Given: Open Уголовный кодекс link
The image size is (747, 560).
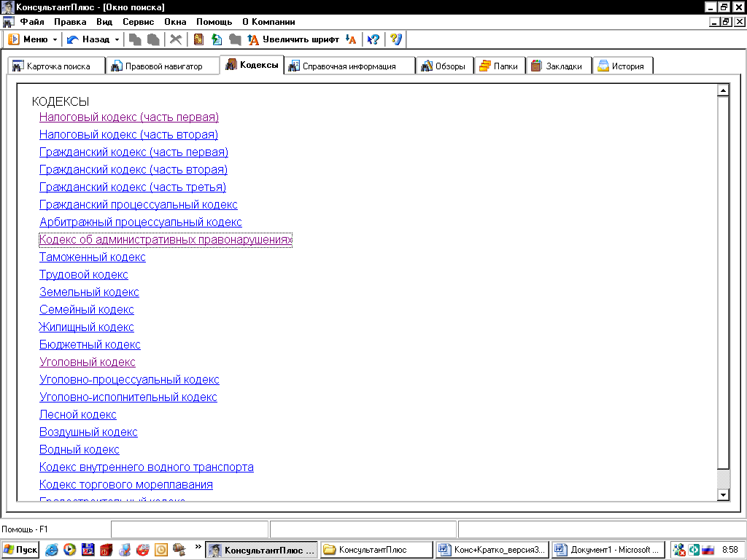Looking at the screenshot, I should pyautogui.click(x=88, y=362).
